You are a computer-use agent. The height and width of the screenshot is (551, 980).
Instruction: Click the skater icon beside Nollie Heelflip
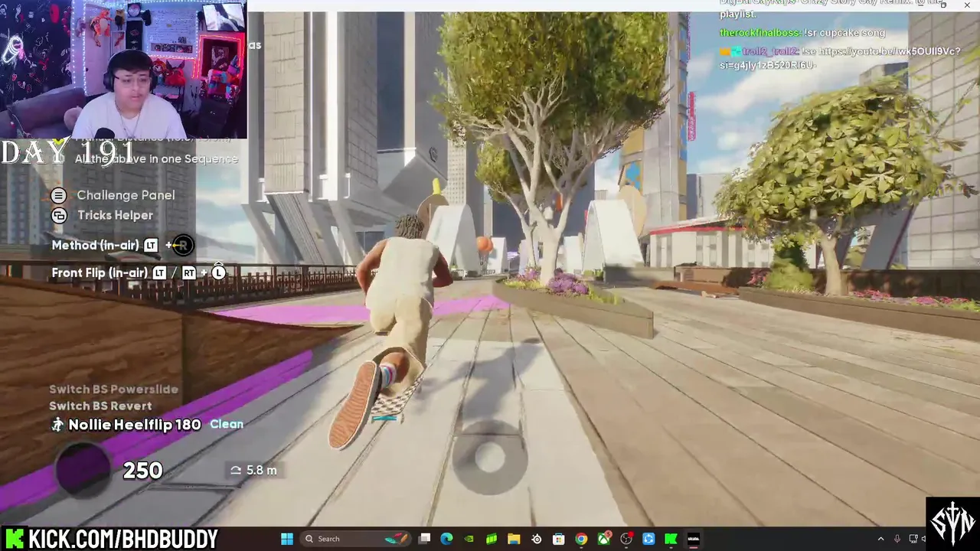tap(57, 424)
